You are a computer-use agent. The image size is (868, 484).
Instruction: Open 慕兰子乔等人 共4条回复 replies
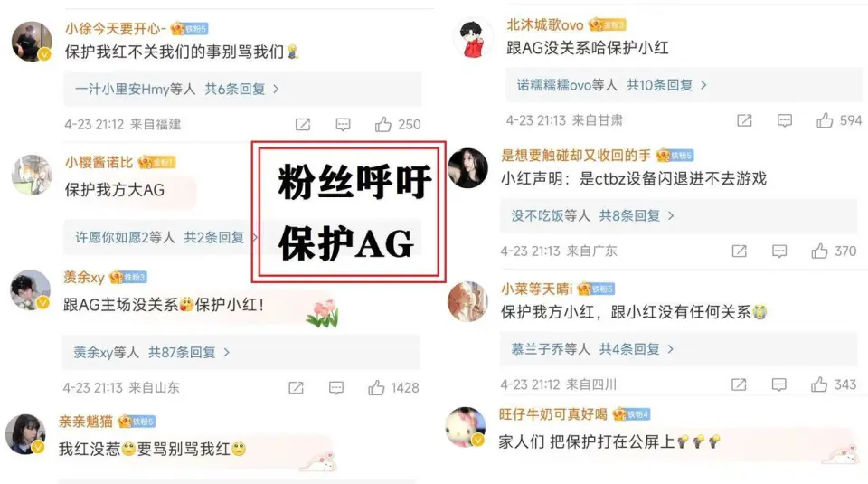coord(592,349)
